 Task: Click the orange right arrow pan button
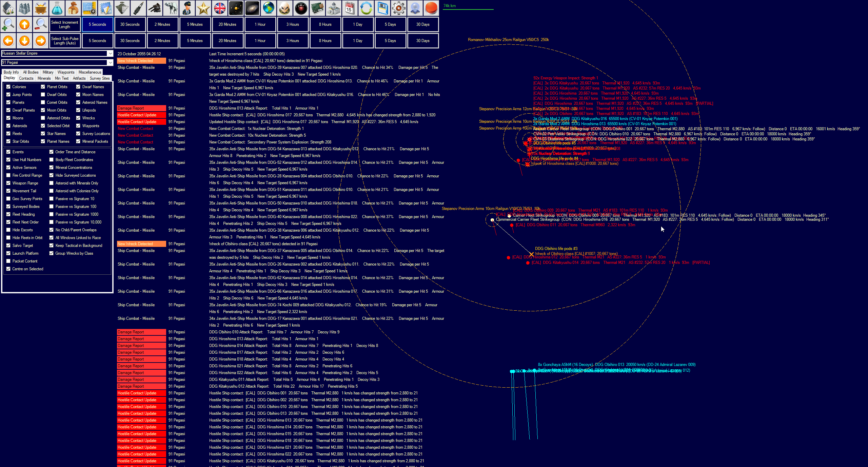click(x=41, y=41)
